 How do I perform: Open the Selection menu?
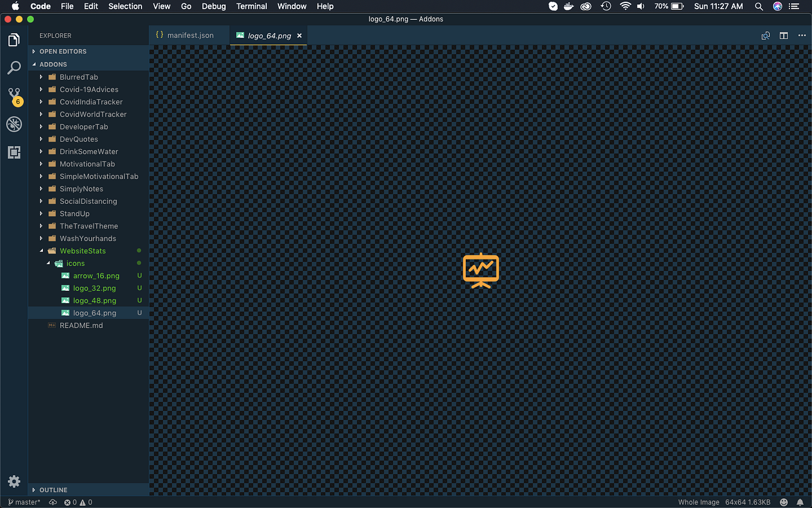tap(125, 6)
